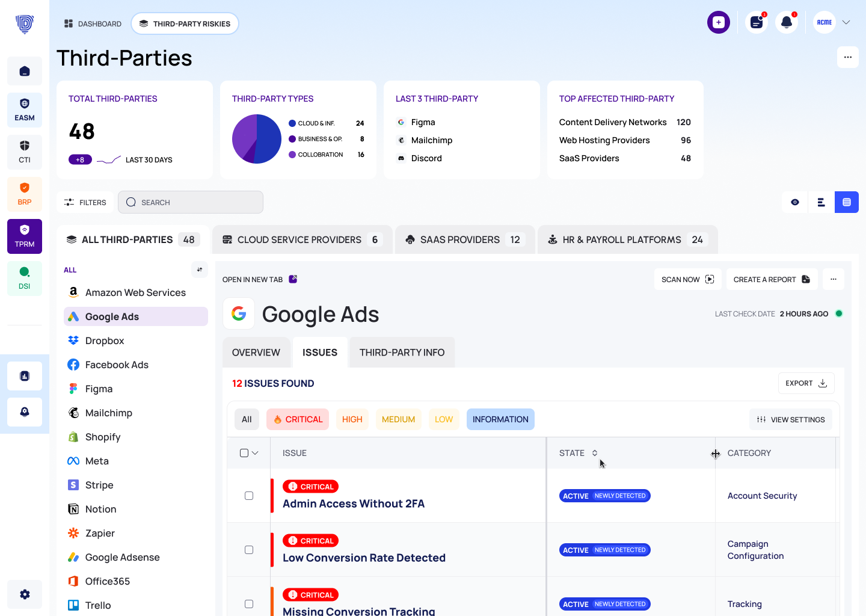Open the BRP module
866x616 pixels.
[25, 194]
